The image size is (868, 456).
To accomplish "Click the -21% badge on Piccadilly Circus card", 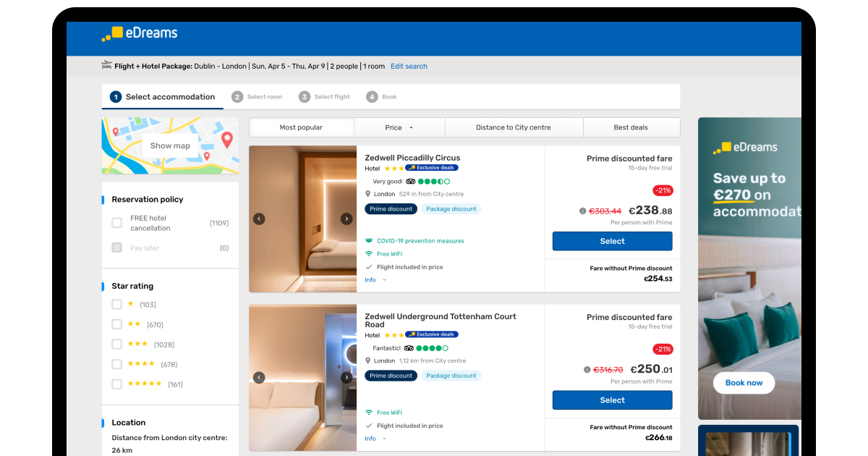I will 663,190.
